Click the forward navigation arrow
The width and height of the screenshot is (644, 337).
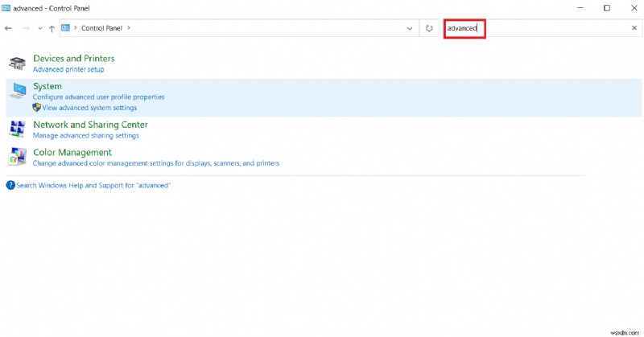tap(26, 28)
